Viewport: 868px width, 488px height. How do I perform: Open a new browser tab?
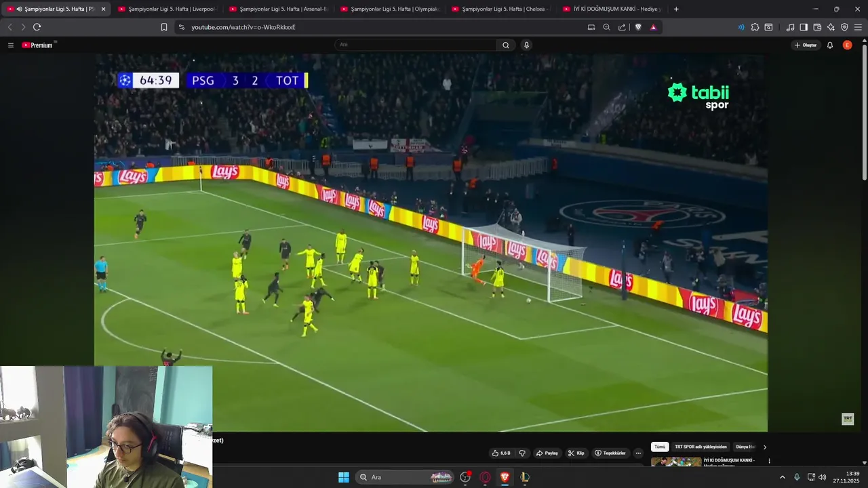pyautogui.click(x=676, y=9)
